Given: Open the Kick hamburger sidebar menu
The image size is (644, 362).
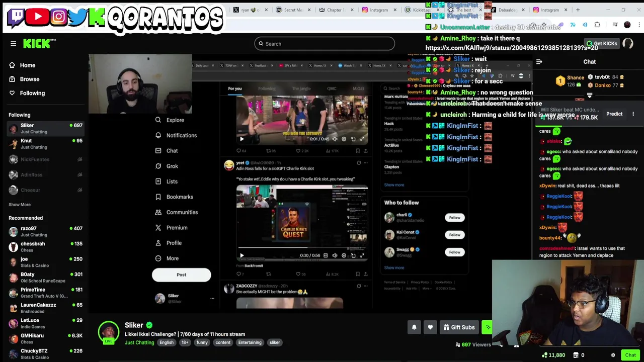Looking at the screenshot, I should pyautogui.click(x=14, y=44).
